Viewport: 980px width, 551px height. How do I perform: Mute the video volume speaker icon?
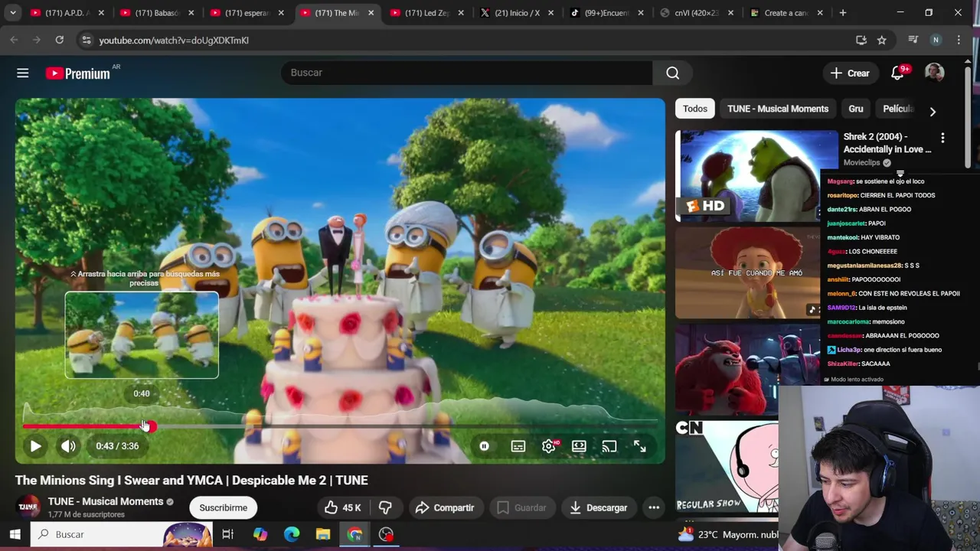(68, 446)
